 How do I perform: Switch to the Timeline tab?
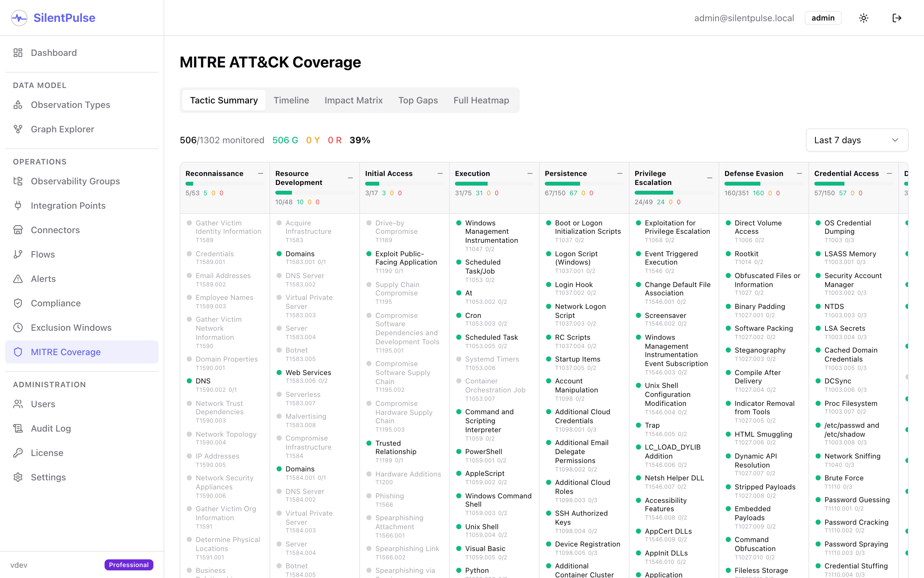(291, 100)
